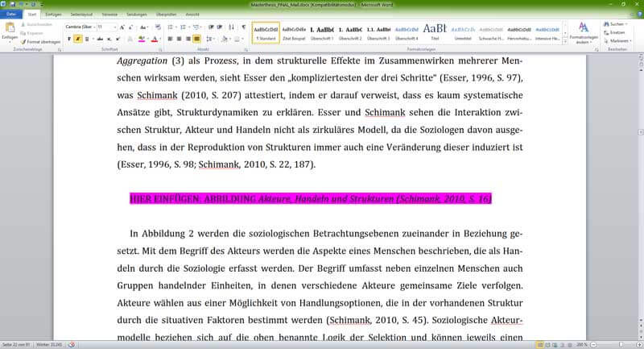The height and width of the screenshot is (349, 644).
Task: Click the Format übertragen painter icon
Action: pyautogui.click(x=23, y=42)
